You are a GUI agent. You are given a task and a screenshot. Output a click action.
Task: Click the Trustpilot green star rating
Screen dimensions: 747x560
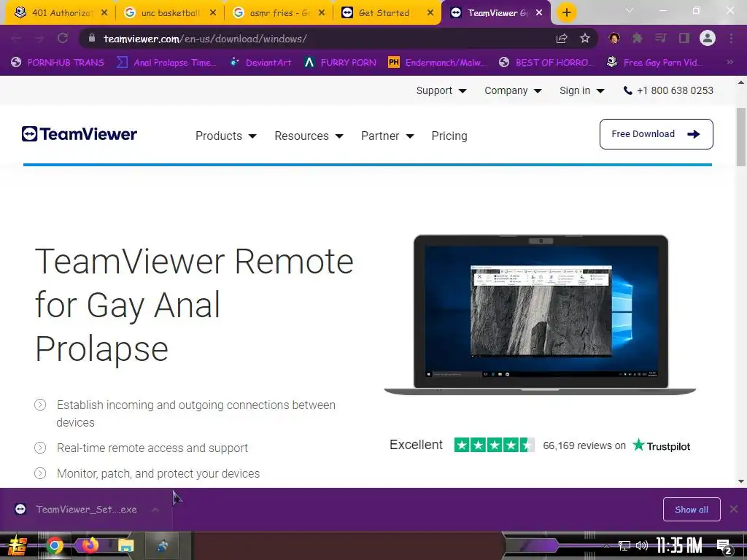(x=494, y=445)
